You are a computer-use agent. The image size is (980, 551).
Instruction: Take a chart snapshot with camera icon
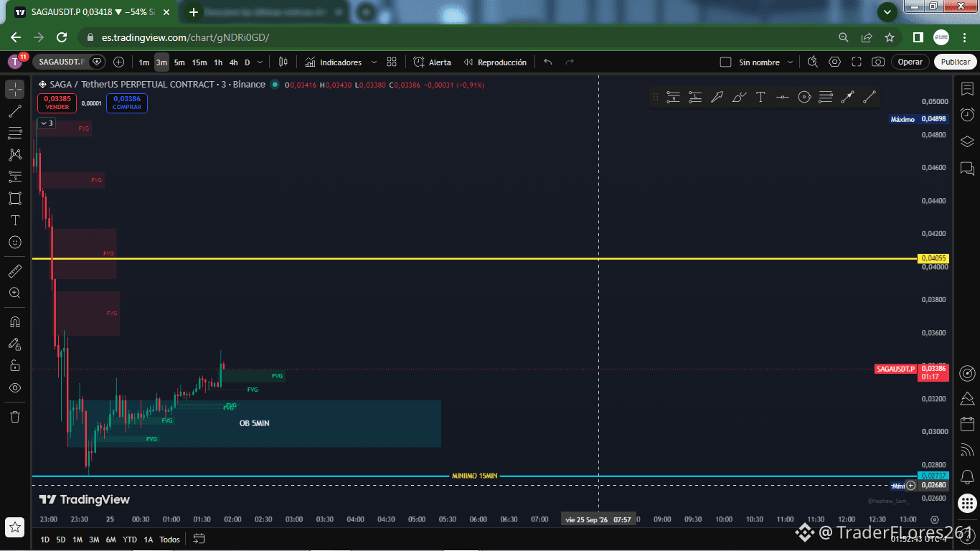[878, 62]
